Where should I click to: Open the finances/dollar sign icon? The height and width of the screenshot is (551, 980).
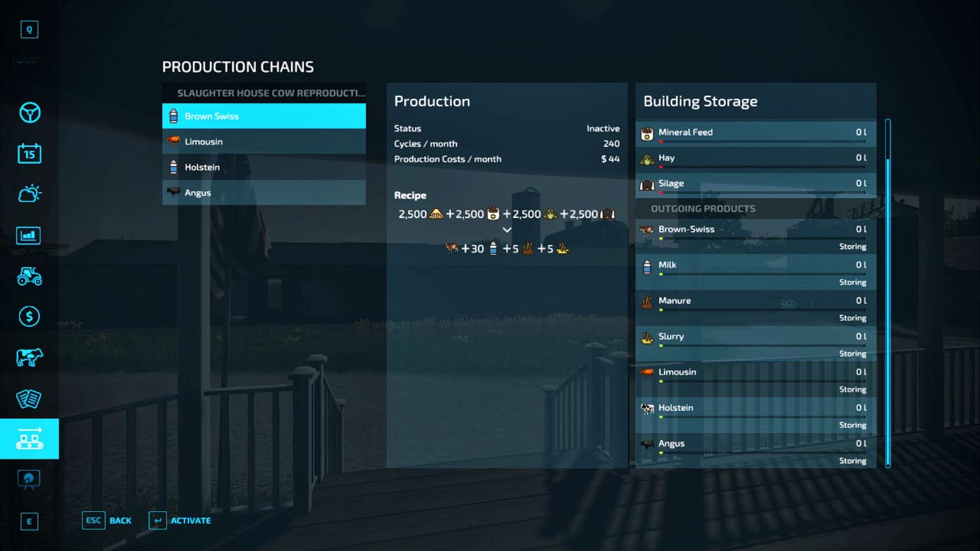pyautogui.click(x=29, y=316)
